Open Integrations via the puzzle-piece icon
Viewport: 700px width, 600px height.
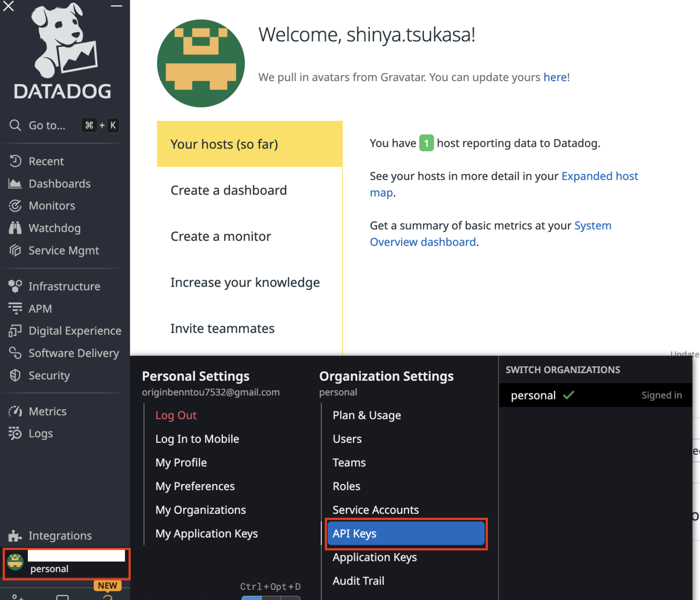click(15, 535)
